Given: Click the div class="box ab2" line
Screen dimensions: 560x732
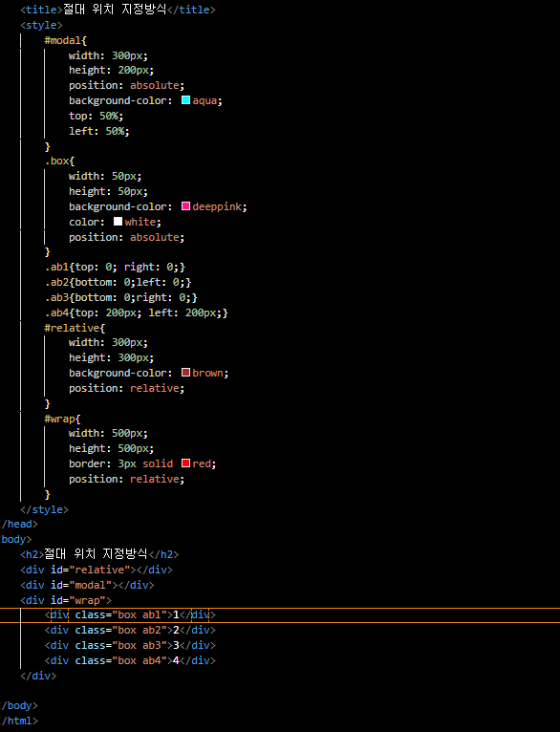Looking at the screenshot, I should coord(130,631).
